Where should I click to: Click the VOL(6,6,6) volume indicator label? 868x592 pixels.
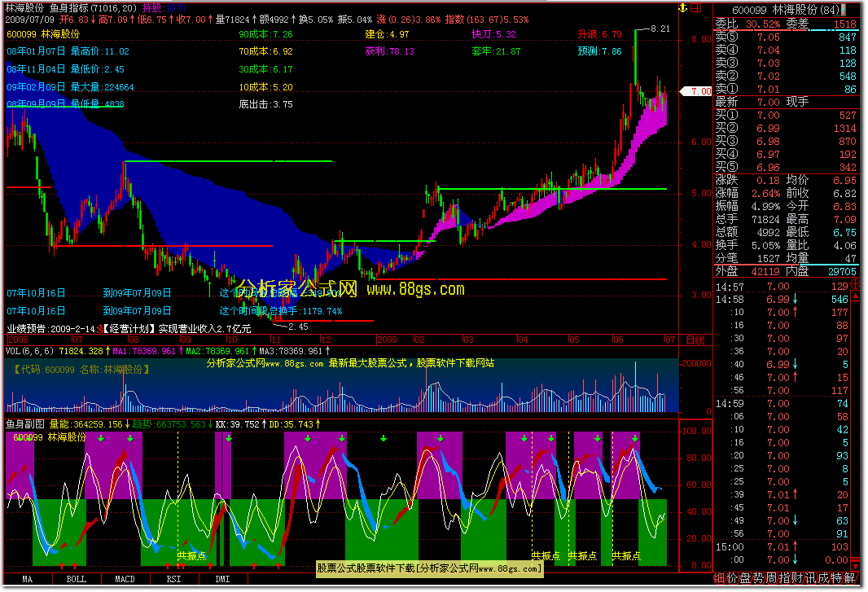pos(30,350)
